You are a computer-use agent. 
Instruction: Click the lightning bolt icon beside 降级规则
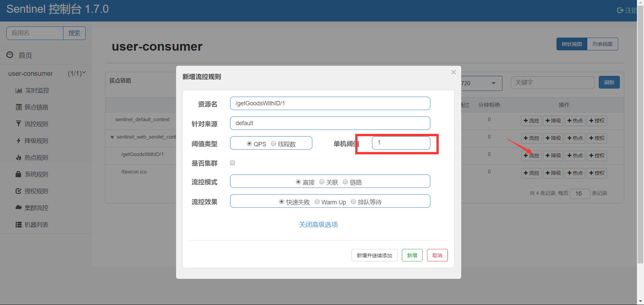(x=19, y=141)
